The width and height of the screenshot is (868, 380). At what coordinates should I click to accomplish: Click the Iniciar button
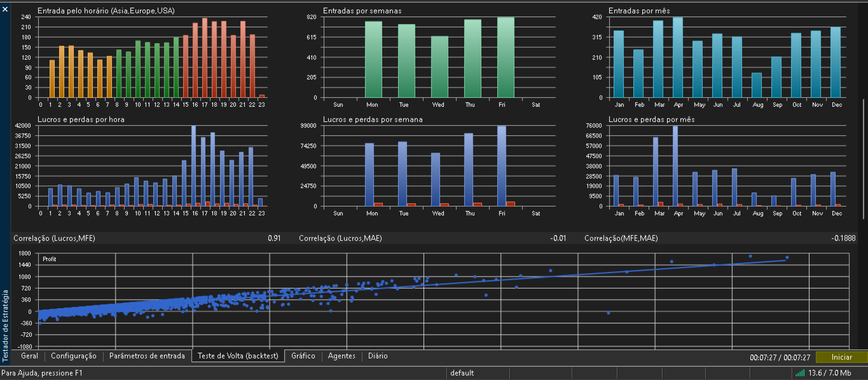click(x=841, y=357)
